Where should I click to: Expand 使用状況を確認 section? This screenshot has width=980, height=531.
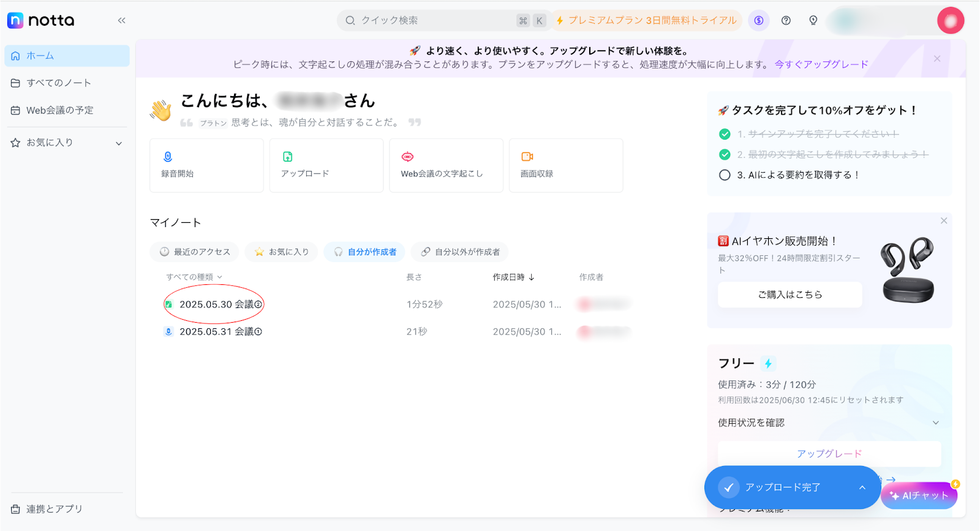click(935, 423)
